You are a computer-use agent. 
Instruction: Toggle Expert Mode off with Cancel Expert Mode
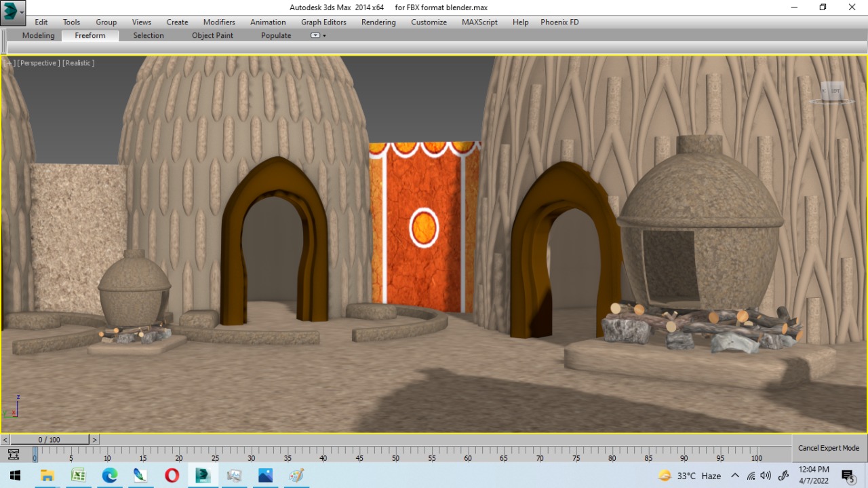click(828, 448)
